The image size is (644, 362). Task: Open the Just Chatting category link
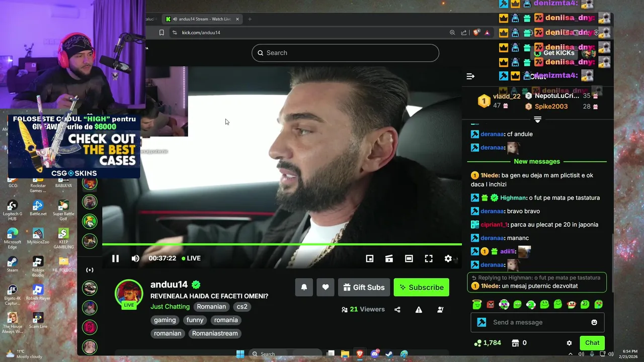170,307
